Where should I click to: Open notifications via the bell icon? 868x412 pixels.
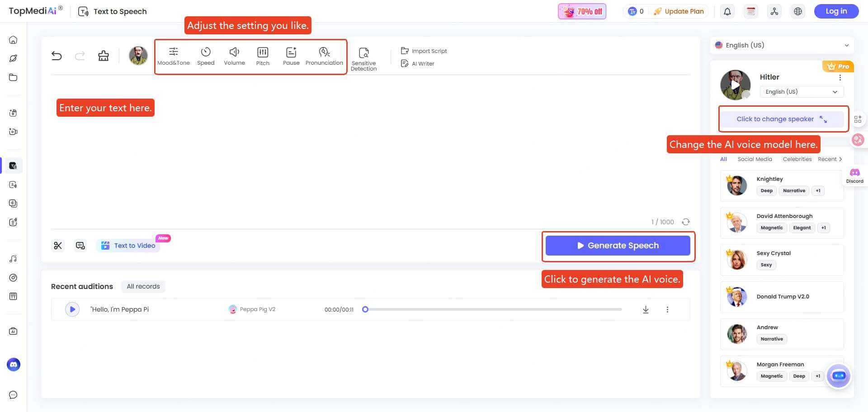[727, 11]
